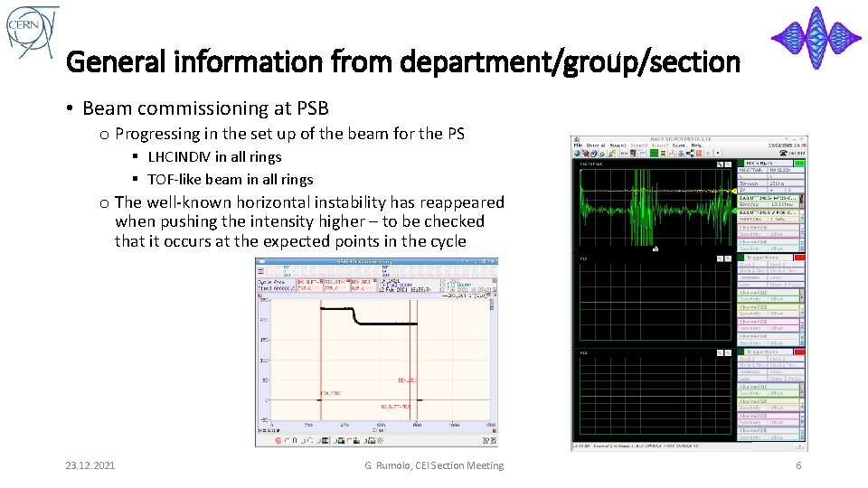Click the rightmost red vertical marker in sampler plot
Viewport: 868px width, 488px height.
click(x=417, y=360)
